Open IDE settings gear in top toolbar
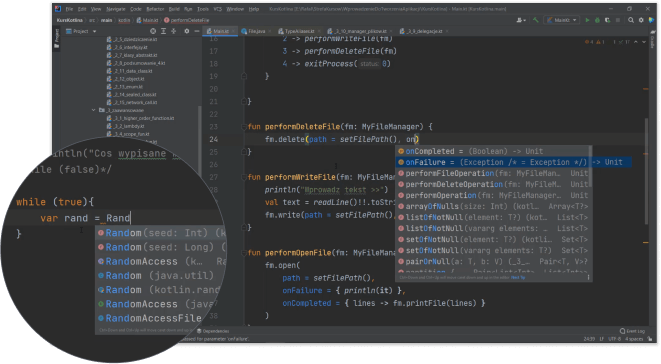The width and height of the screenshot is (661, 364). point(641,20)
